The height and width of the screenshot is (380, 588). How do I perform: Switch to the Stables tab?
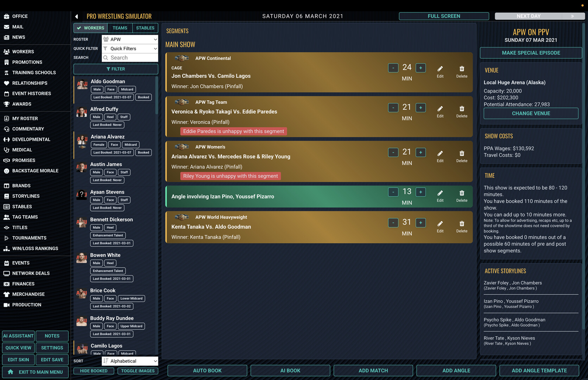[145, 28]
